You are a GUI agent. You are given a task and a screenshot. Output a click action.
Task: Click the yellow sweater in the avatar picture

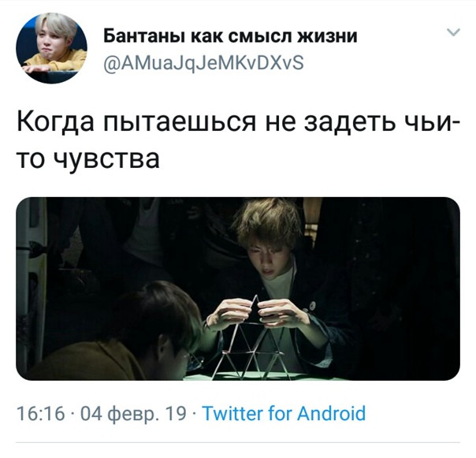tap(56, 61)
